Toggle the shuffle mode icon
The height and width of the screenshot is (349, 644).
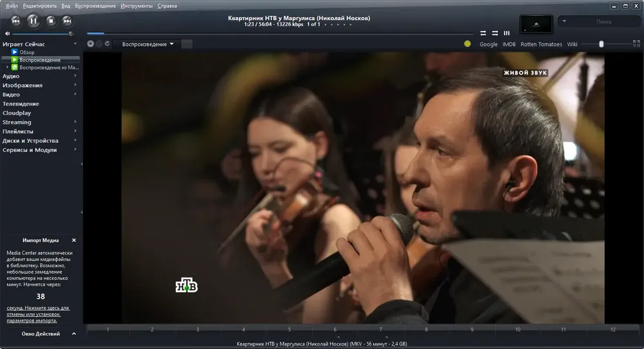[x=495, y=33]
